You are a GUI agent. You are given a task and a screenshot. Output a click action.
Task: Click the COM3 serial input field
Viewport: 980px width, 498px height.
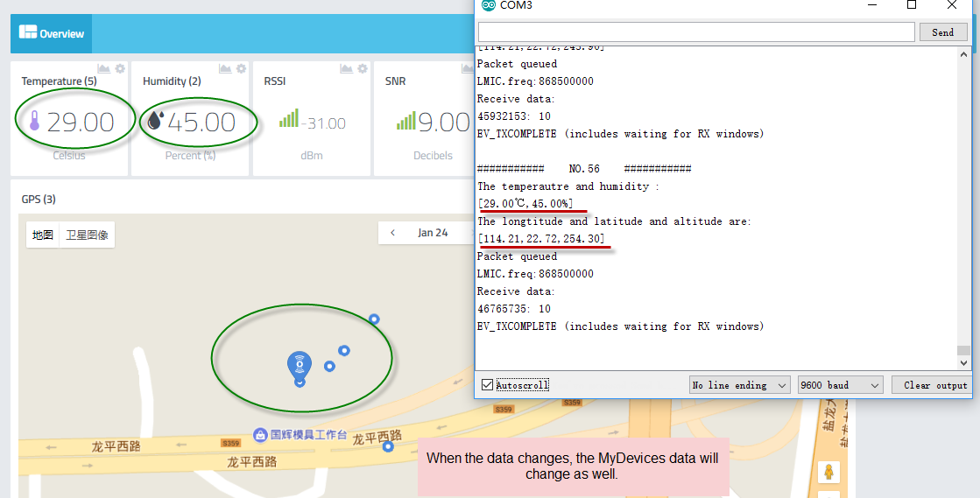[696, 32]
